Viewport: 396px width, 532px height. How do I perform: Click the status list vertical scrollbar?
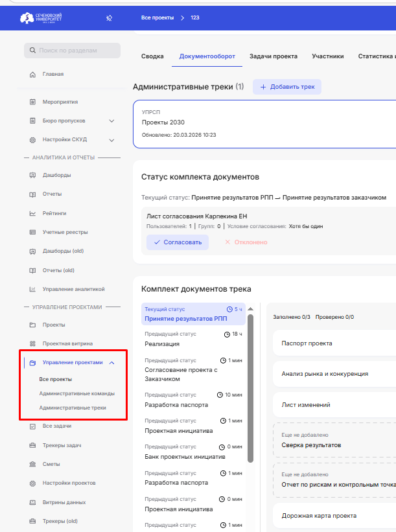[x=251, y=389]
